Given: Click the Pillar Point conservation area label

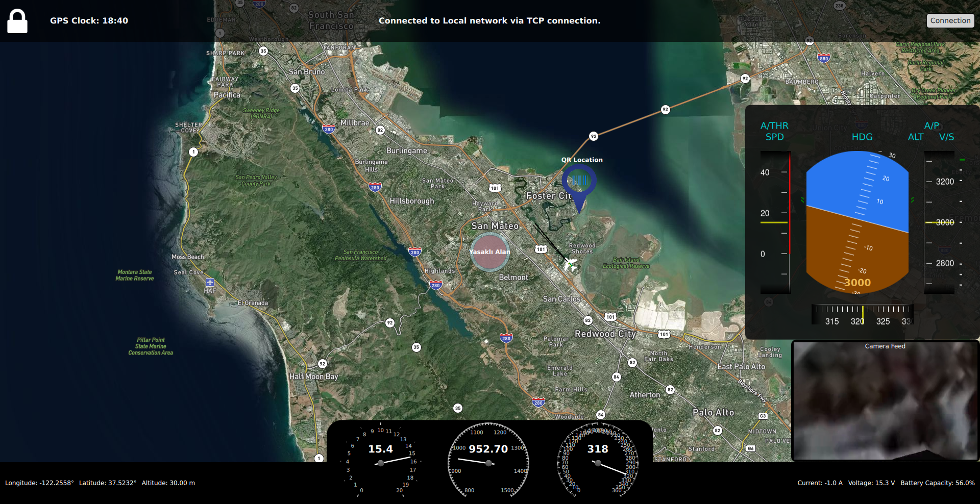Looking at the screenshot, I should (151, 346).
